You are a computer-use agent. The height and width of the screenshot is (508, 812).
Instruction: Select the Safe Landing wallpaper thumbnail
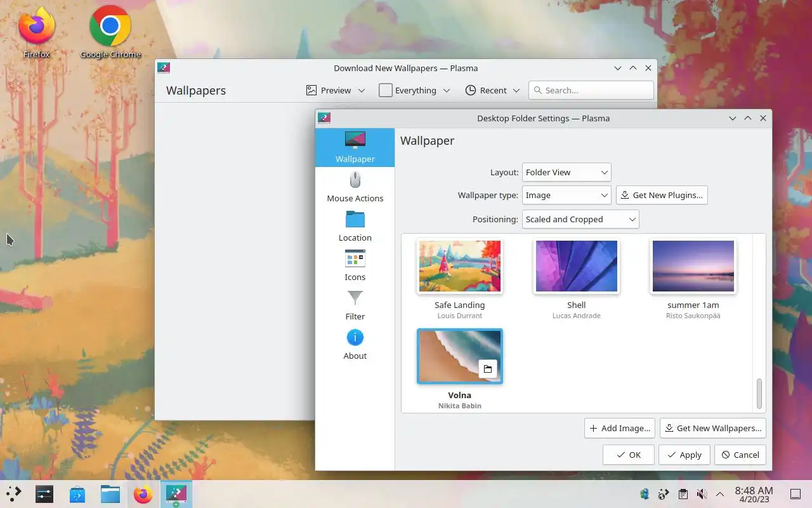click(460, 266)
